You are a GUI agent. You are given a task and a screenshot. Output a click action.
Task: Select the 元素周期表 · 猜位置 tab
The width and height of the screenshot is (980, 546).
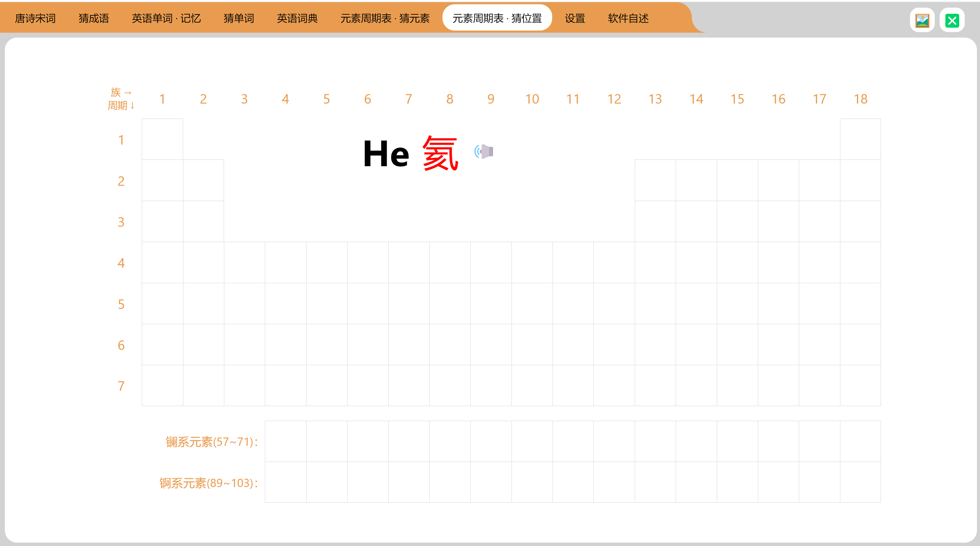497,18
